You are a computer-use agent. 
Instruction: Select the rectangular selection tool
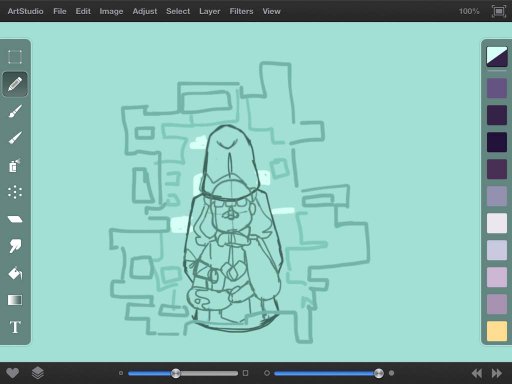tap(15, 57)
